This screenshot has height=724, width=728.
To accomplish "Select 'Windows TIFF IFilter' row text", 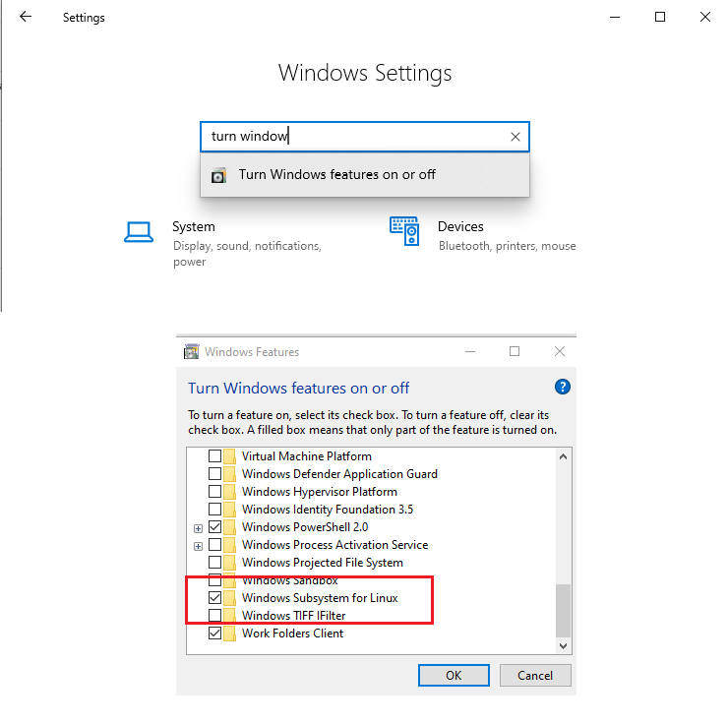I will 294,616.
